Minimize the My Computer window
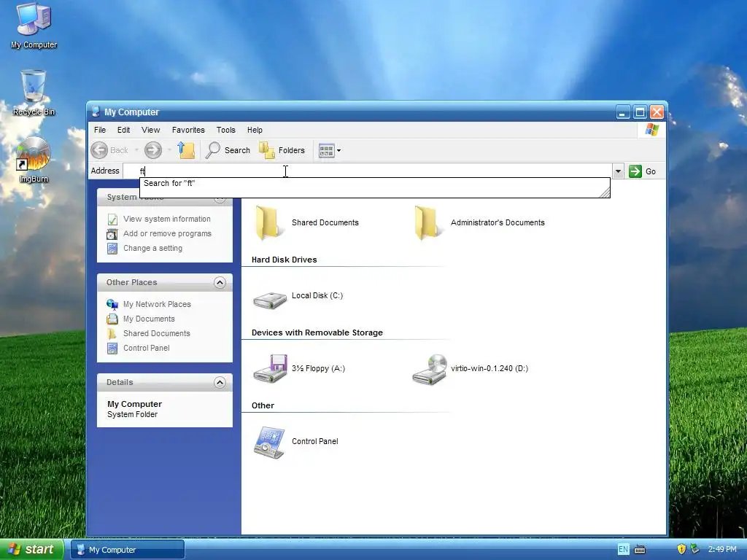Viewport: 747px width, 560px height. (623, 112)
